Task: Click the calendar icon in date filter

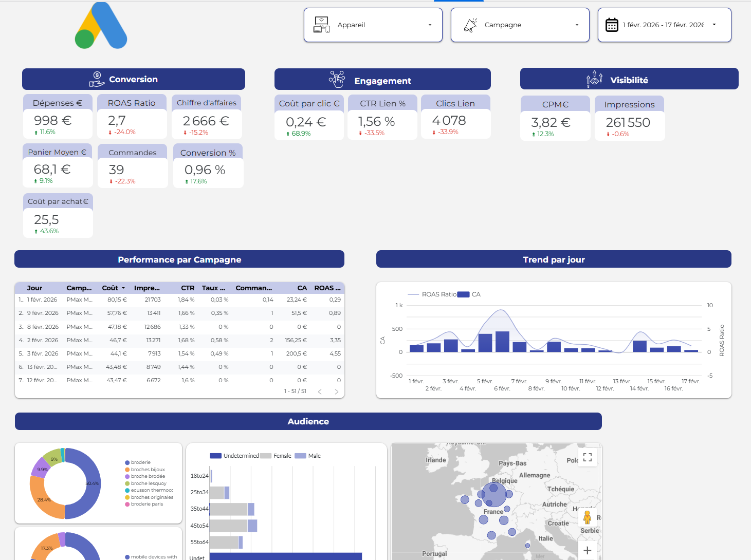Action: click(612, 25)
